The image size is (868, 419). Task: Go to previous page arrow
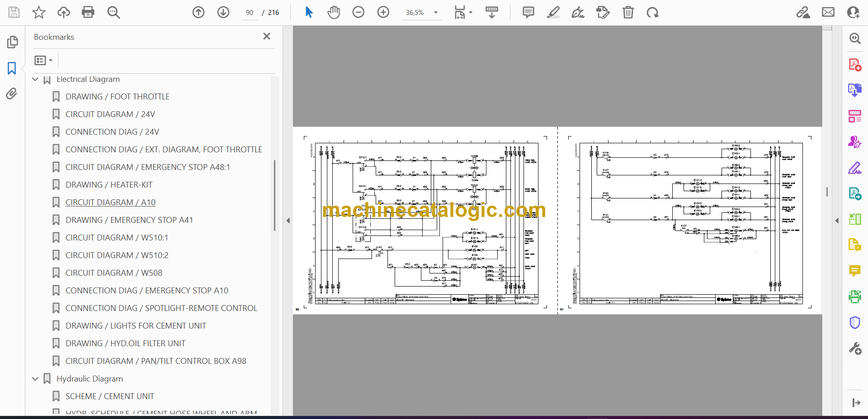[x=198, y=12]
